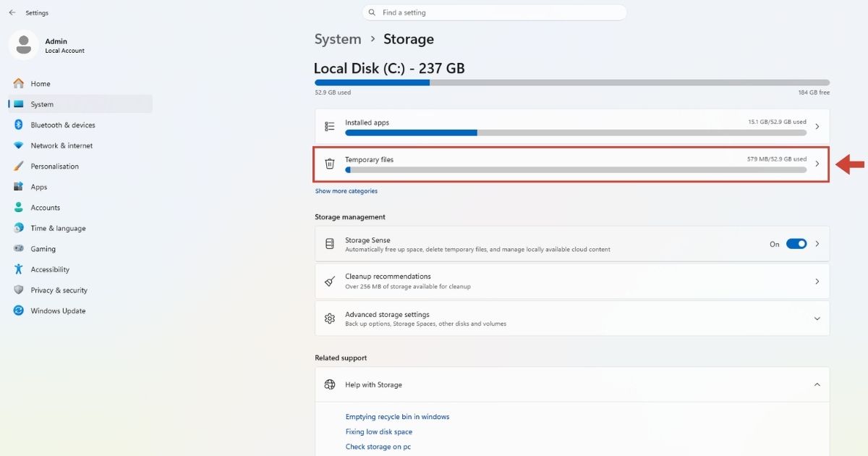Click the Privacy shield icon
This screenshot has height=456, width=868.
click(x=19, y=290)
